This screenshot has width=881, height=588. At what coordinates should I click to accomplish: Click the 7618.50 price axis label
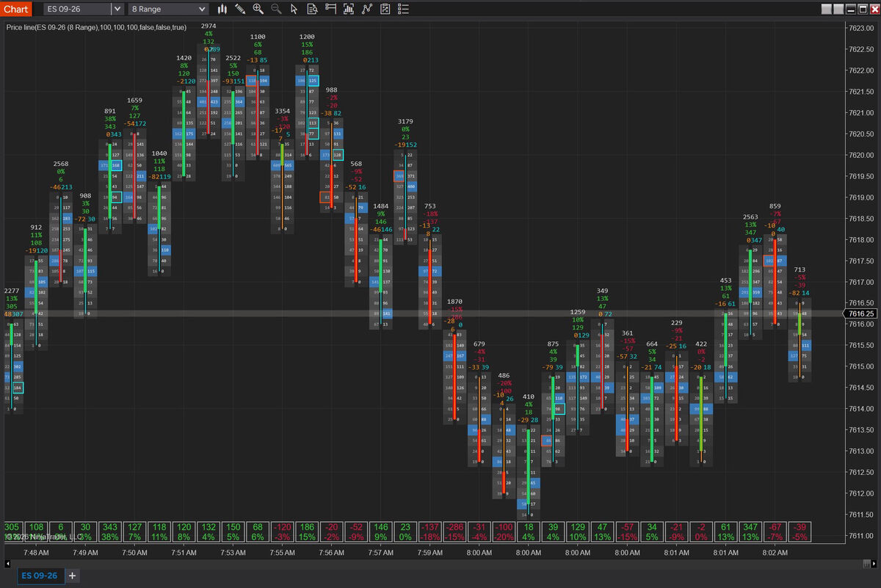[x=860, y=219]
